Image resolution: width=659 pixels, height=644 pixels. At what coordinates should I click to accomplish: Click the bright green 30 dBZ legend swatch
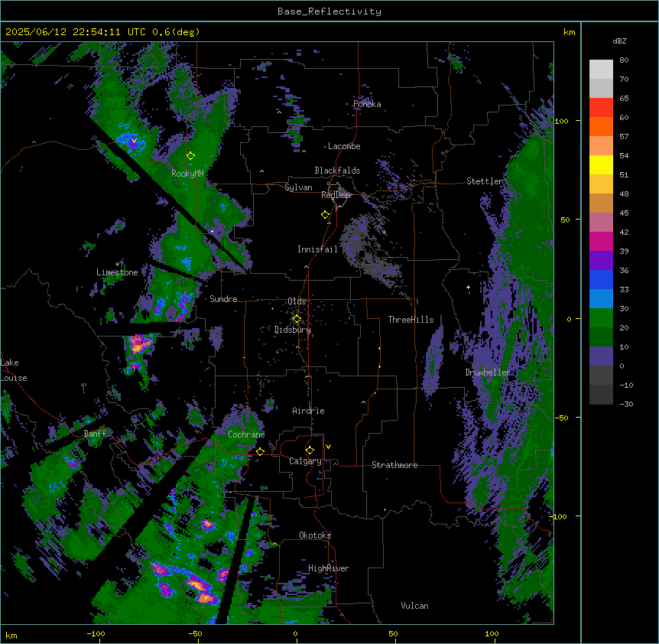point(601,317)
